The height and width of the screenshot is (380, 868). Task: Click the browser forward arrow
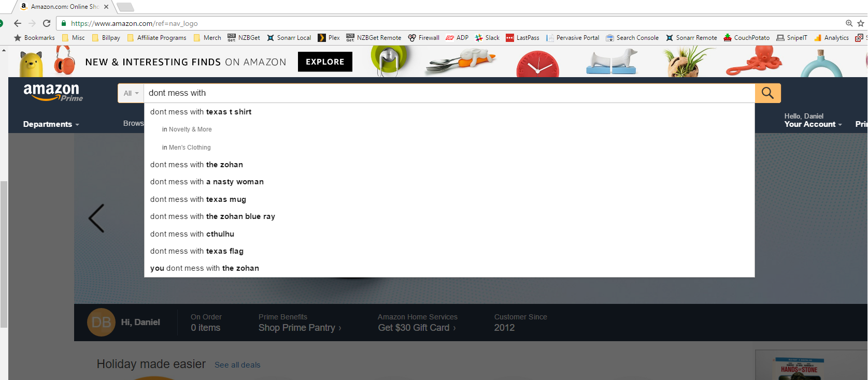pos(32,23)
